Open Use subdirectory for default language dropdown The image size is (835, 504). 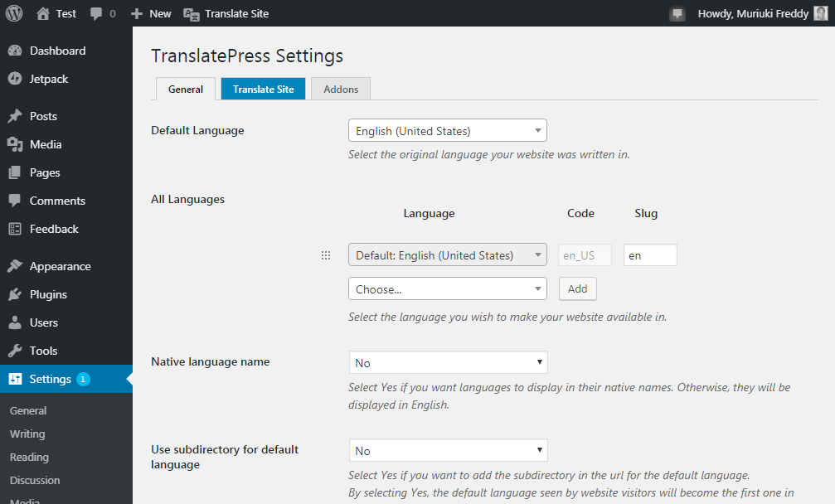click(448, 450)
